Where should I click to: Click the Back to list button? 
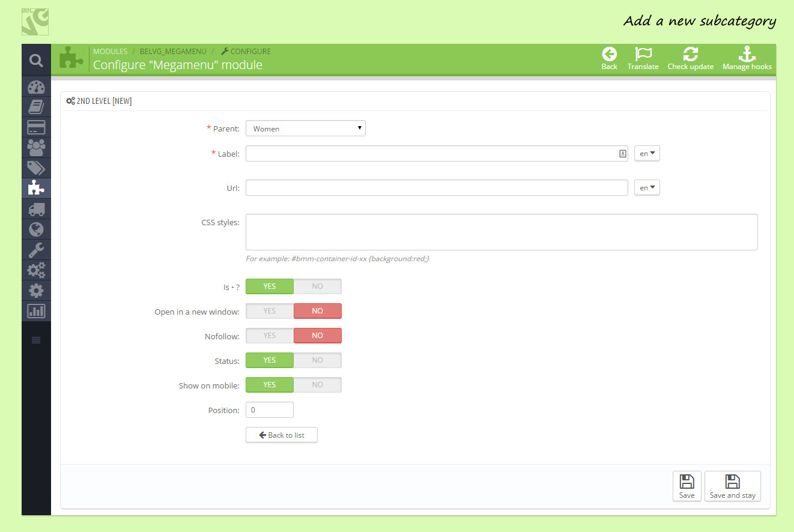(x=281, y=435)
